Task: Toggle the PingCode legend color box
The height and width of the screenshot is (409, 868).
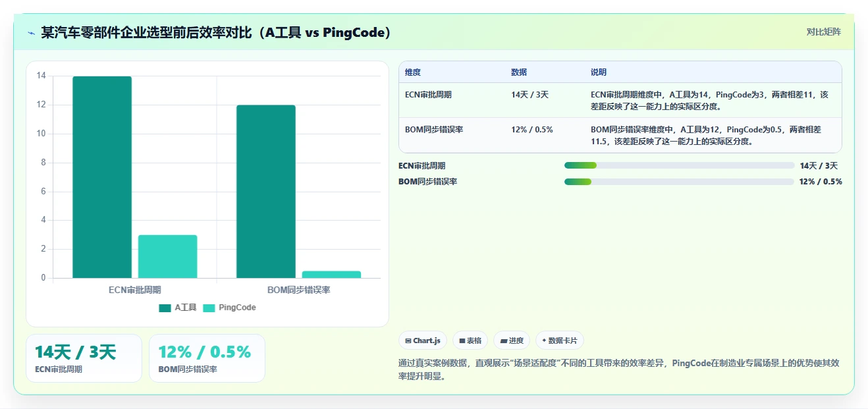Action: [209, 308]
